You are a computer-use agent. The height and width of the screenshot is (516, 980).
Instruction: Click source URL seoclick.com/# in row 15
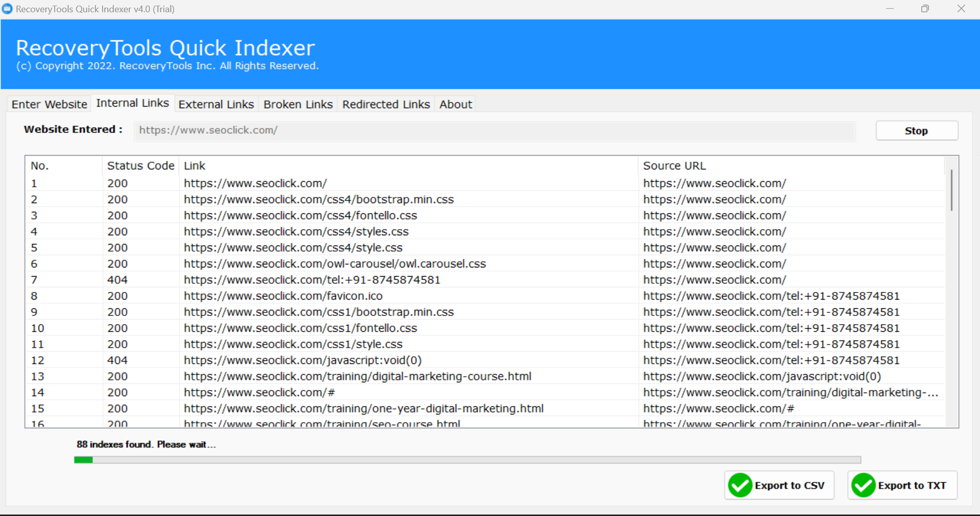tap(719, 408)
